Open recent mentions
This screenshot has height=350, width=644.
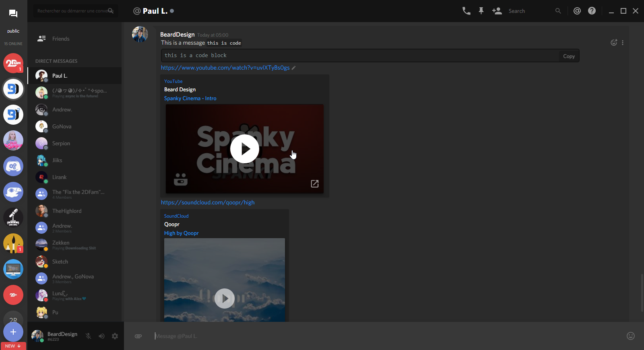[x=577, y=11]
